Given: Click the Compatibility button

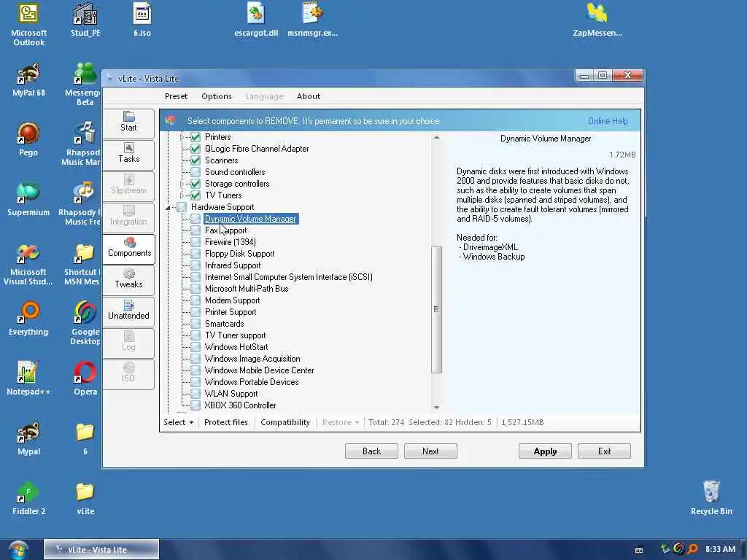Looking at the screenshot, I should point(285,422).
